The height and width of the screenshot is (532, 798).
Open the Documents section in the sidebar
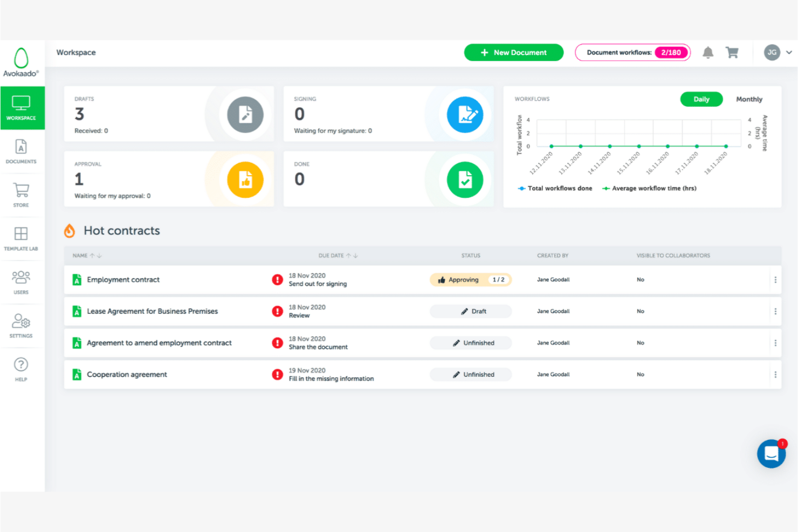pos(21,151)
